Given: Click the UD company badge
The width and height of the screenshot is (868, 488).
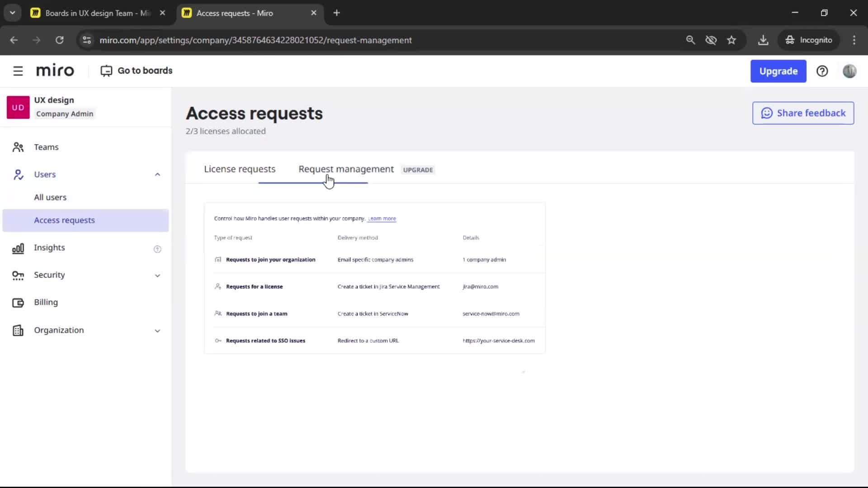Looking at the screenshot, I should pyautogui.click(x=18, y=107).
